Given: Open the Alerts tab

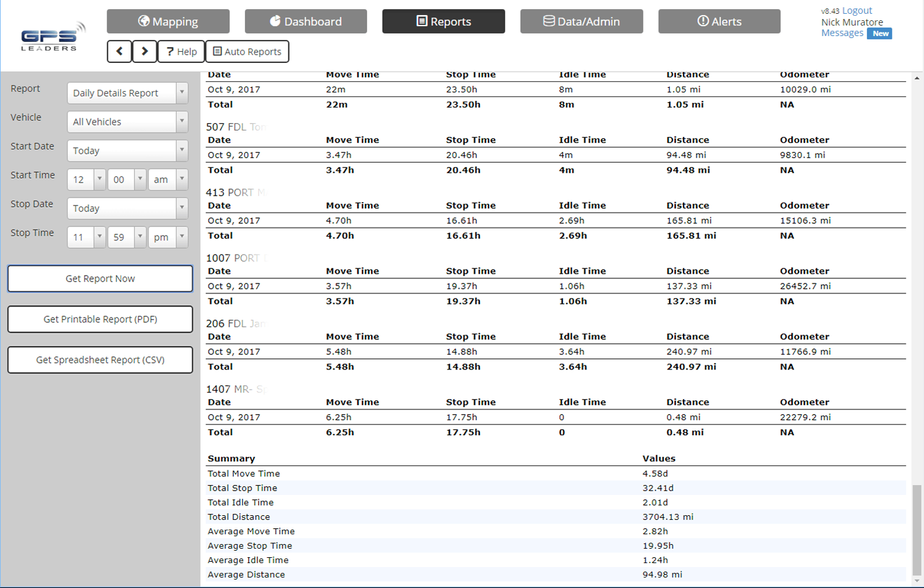Looking at the screenshot, I should pyautogui.click(x=720, y=21).
